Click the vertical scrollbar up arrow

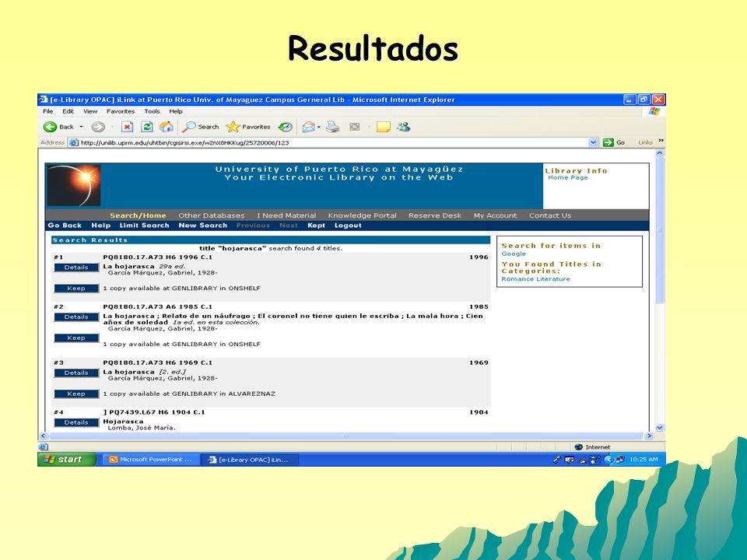point(660,153)
